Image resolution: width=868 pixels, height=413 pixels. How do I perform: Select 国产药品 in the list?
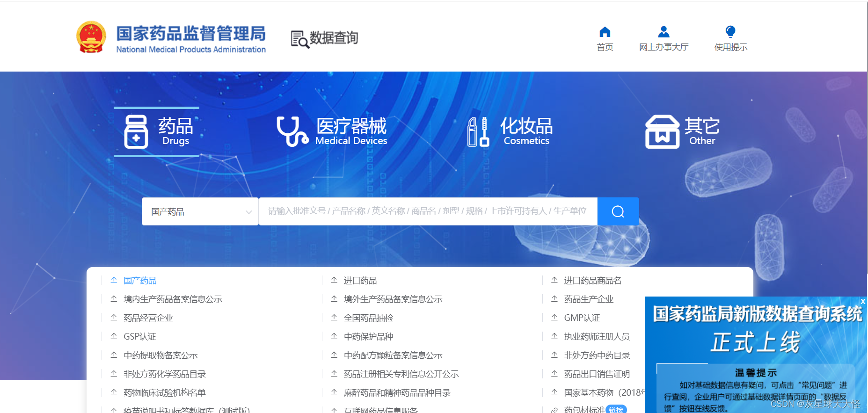tap(140, 281)
